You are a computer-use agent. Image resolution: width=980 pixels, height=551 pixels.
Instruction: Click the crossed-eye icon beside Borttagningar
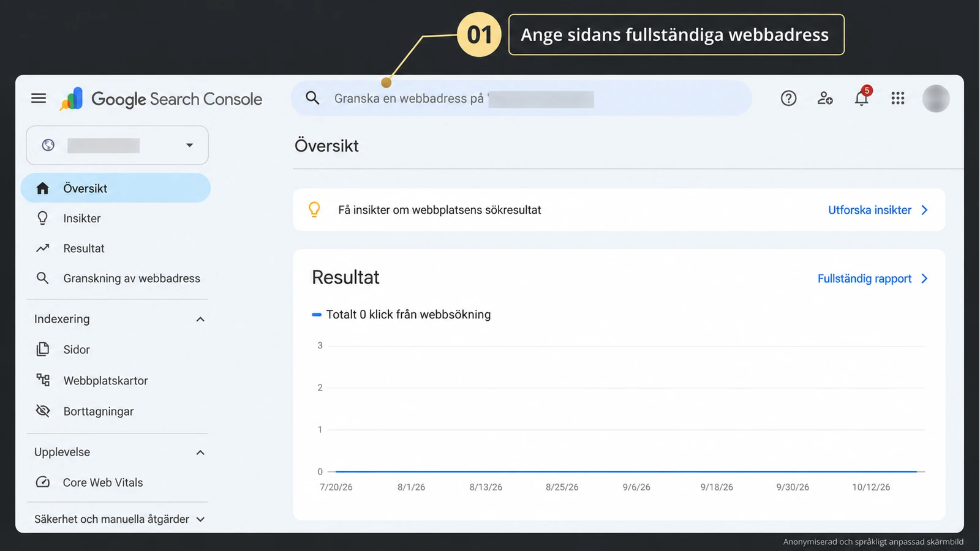coord(42,411)
